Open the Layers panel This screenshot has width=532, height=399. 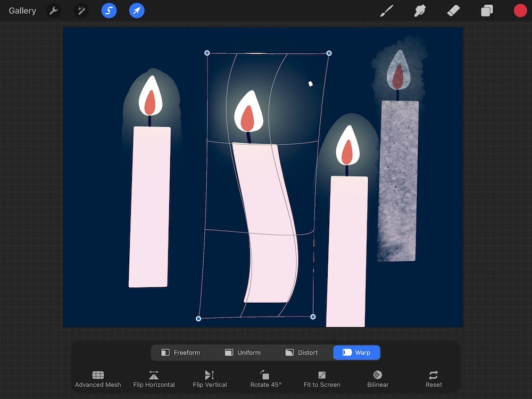pos(486,10)
